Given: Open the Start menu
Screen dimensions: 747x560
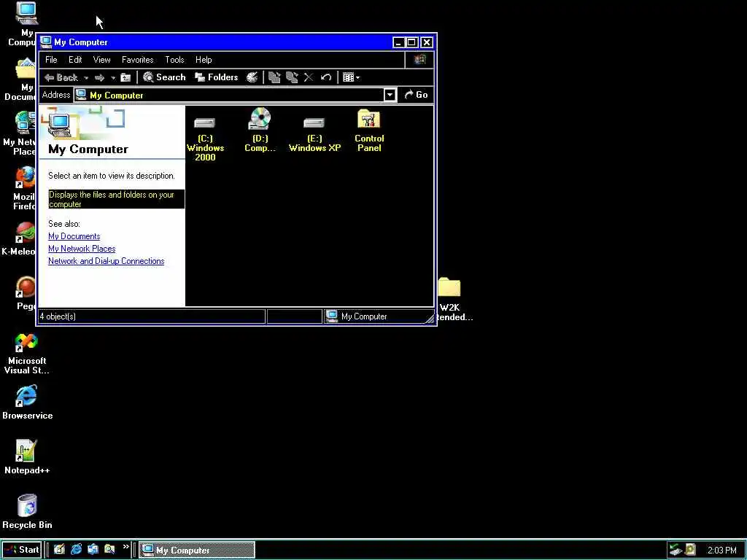Looking at the screenshot, I should [x=22, y=550].
